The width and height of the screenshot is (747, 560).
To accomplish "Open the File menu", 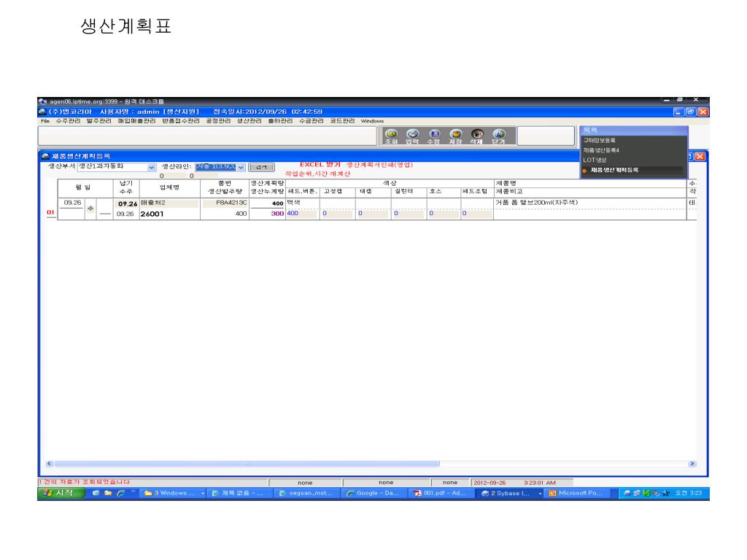I will [45, 121].
